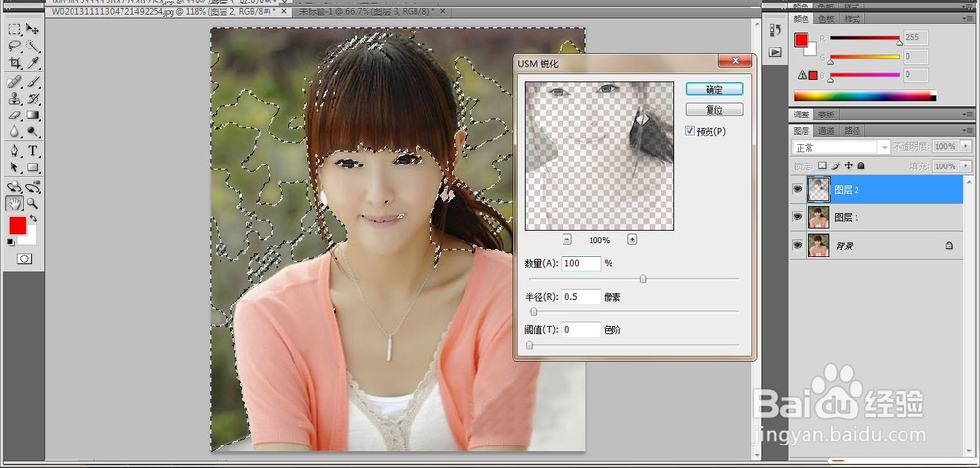
Task: Switch to the 蒙版 (Masks) tab
Action: click(x=826, y=115)
